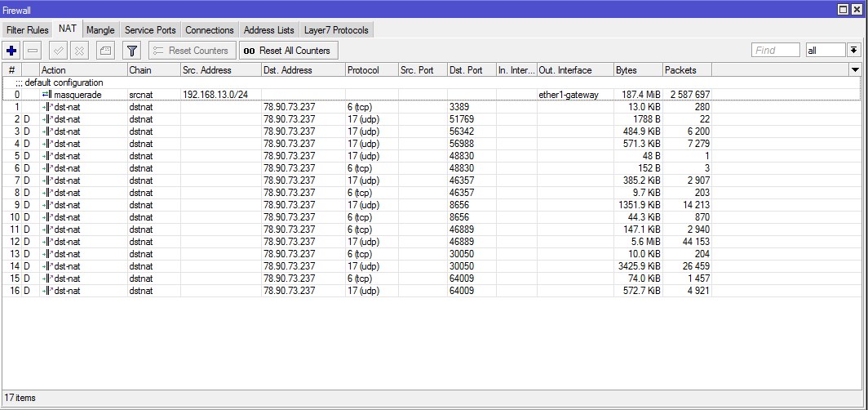The image size is (868, 410).
Task: Click the dst-nat icon in the 3389 row
Action: [x=46, y=107]
